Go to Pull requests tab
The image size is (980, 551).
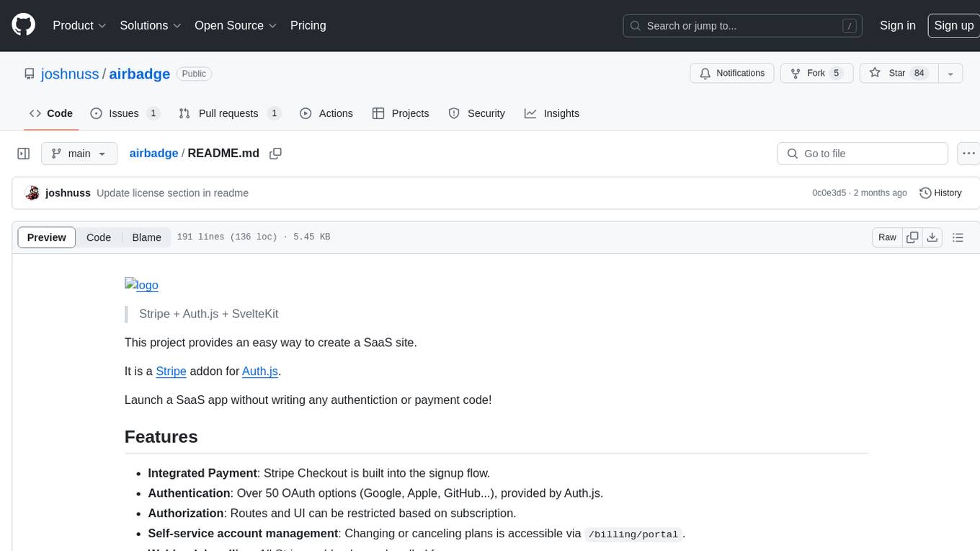coord(229,113)
